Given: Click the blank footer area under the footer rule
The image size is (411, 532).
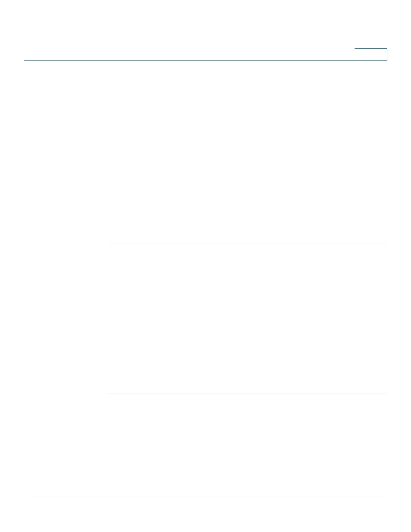Looking at the screenshot, I should coord(205,514).
